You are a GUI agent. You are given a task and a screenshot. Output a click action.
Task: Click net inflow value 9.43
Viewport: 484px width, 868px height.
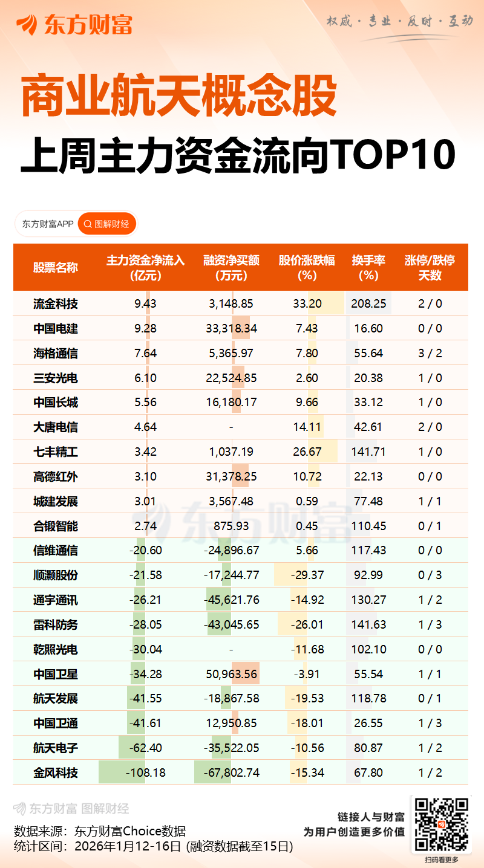(x=145, y=303)
